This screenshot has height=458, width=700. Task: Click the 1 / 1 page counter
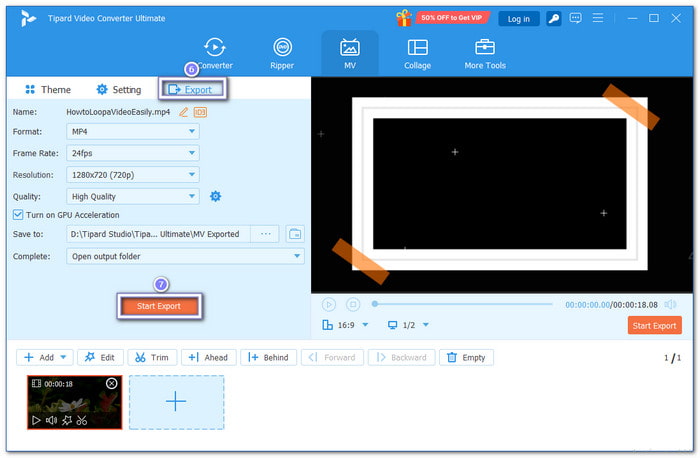(672, 358)
